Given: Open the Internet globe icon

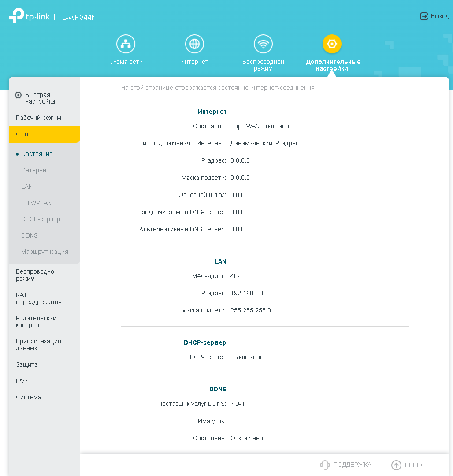Looking at the screenshot, I should coord(194,44).
